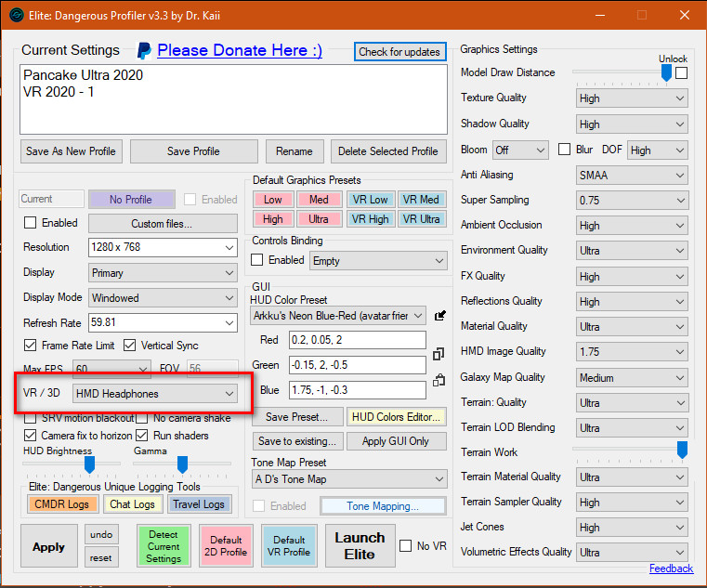707x588 pixels.
Task: Open the Bloom dropdown
Action: tap(520, 150)
